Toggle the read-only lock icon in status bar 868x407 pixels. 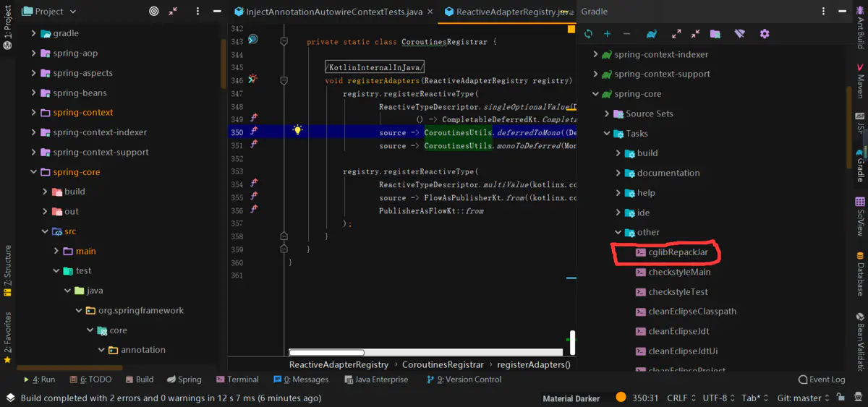(839, 398)
